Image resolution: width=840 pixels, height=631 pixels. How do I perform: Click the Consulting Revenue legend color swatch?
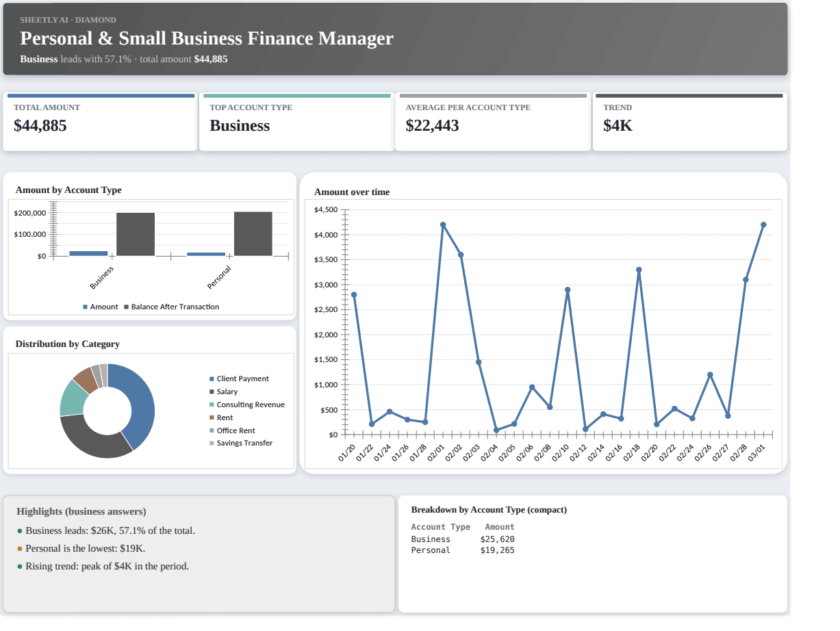tap(212, 404)
